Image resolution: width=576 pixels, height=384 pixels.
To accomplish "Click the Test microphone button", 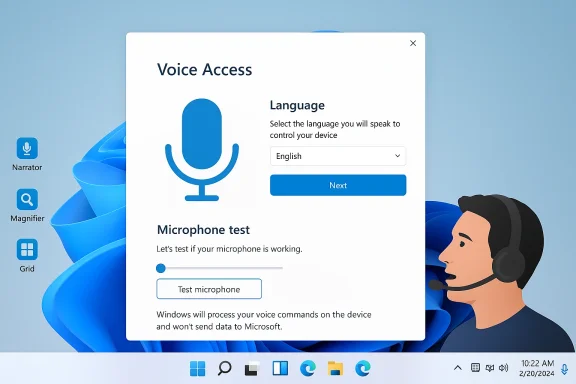I will [209, 289].
